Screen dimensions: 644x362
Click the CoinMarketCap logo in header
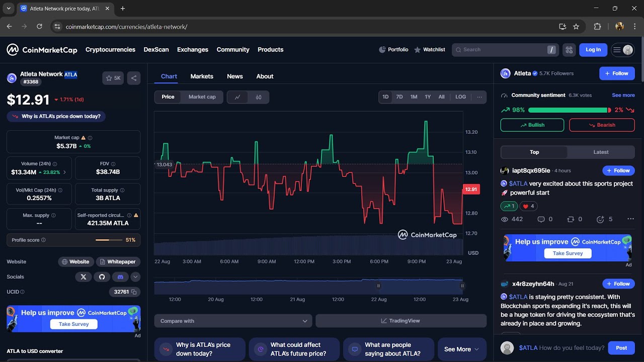42,50
